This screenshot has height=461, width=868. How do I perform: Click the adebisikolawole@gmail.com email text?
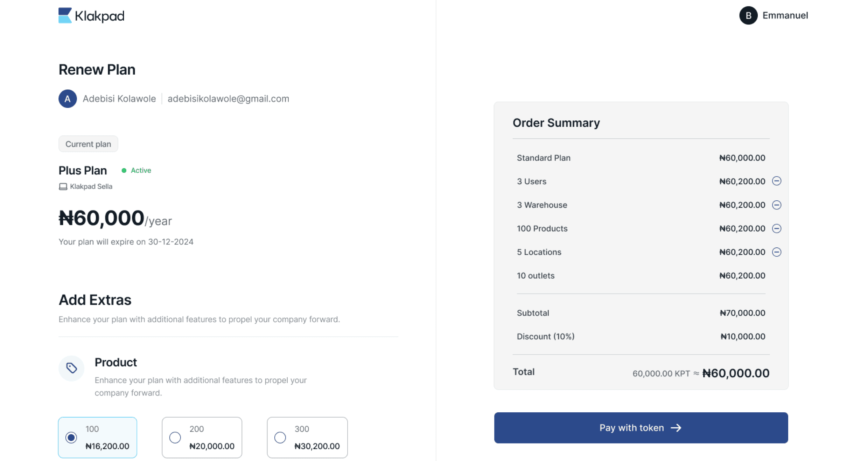[228, 99]
